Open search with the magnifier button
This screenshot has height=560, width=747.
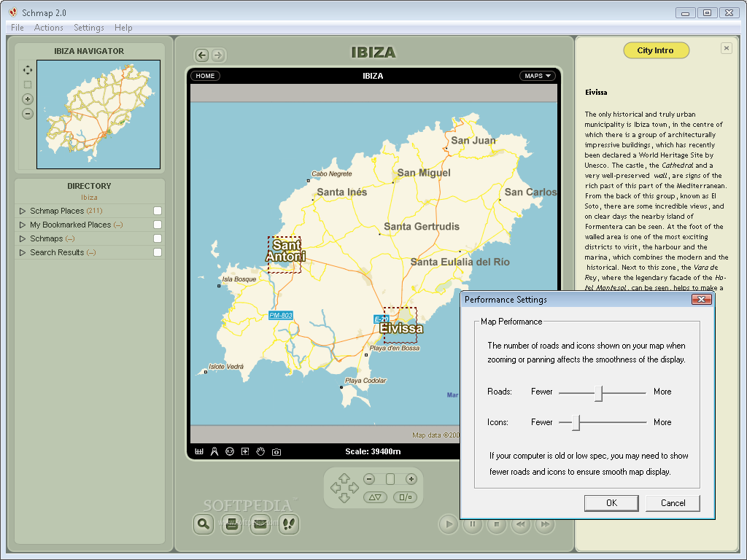pos(204,524)
